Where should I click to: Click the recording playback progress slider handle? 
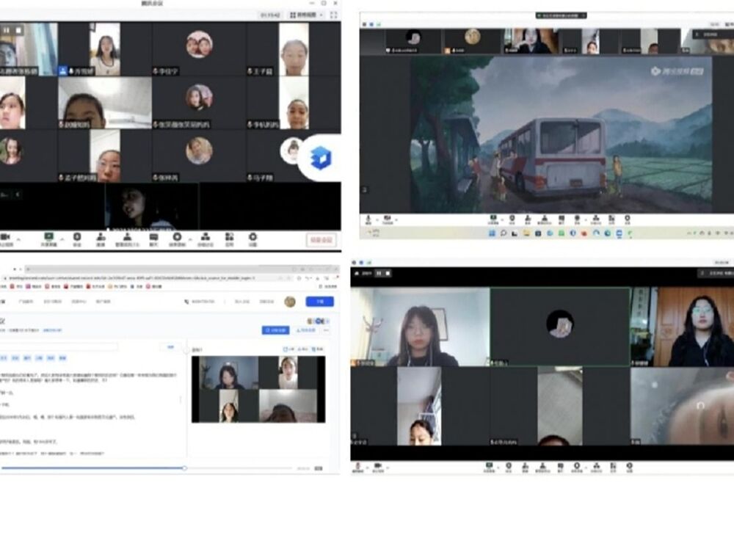coord(185,468)
